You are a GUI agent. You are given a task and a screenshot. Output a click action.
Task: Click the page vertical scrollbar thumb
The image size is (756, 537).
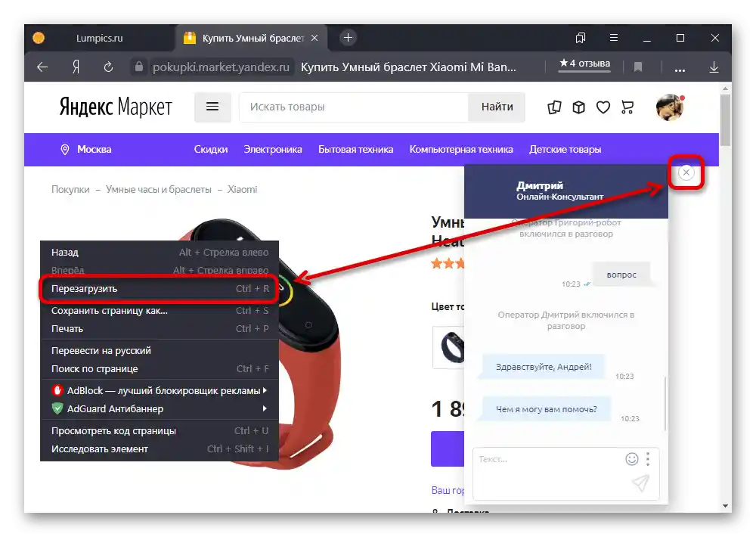[x=725, y=120]
